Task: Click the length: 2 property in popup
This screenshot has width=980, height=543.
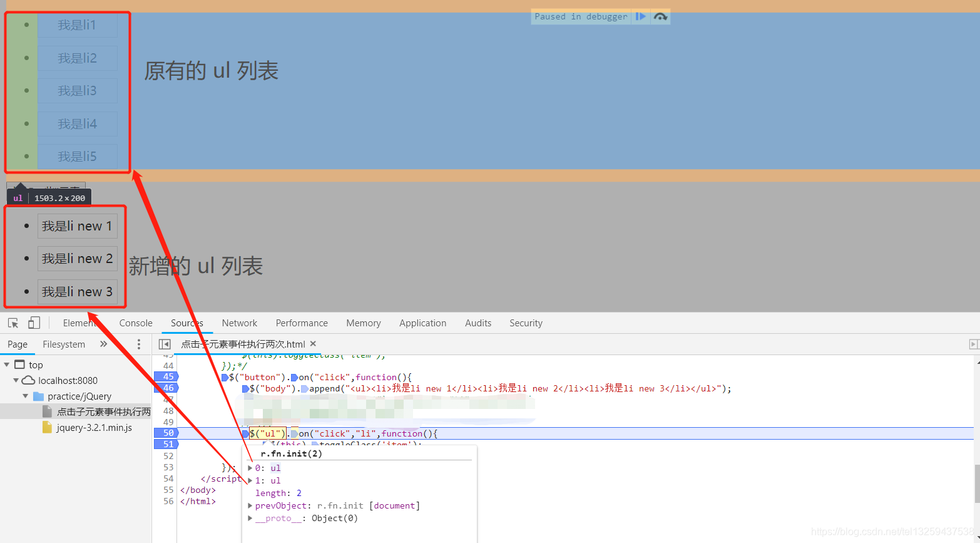Action: point(278,493)
